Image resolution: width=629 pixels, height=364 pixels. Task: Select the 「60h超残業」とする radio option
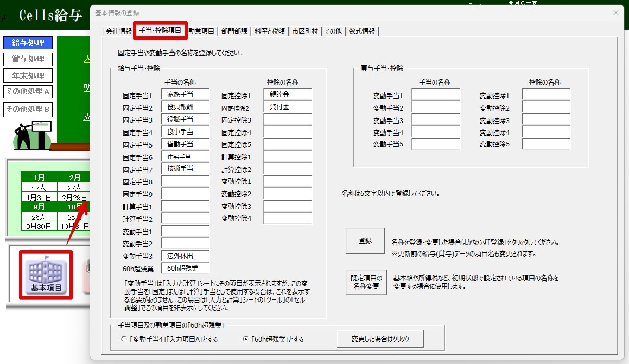pyautogui.click(x=245, y=340)
